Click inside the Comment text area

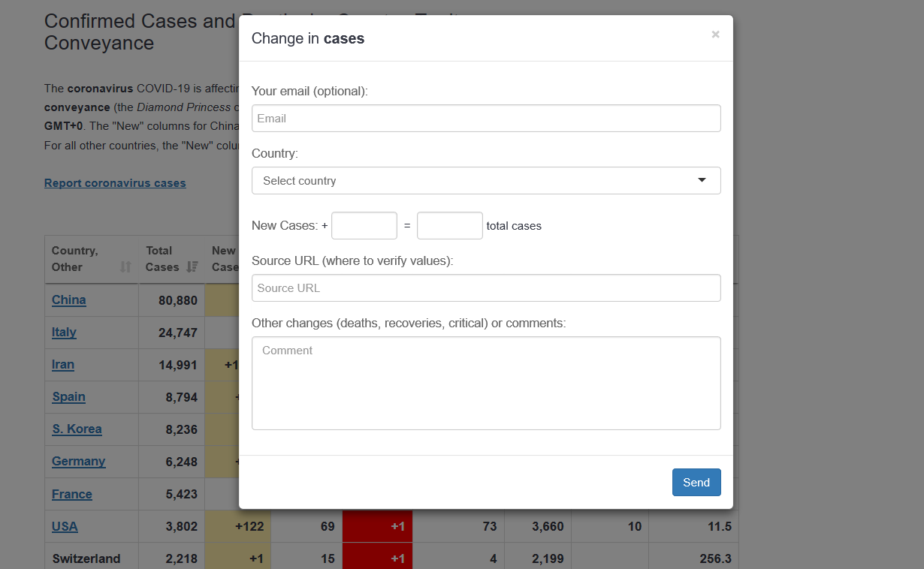click(485, 383)
